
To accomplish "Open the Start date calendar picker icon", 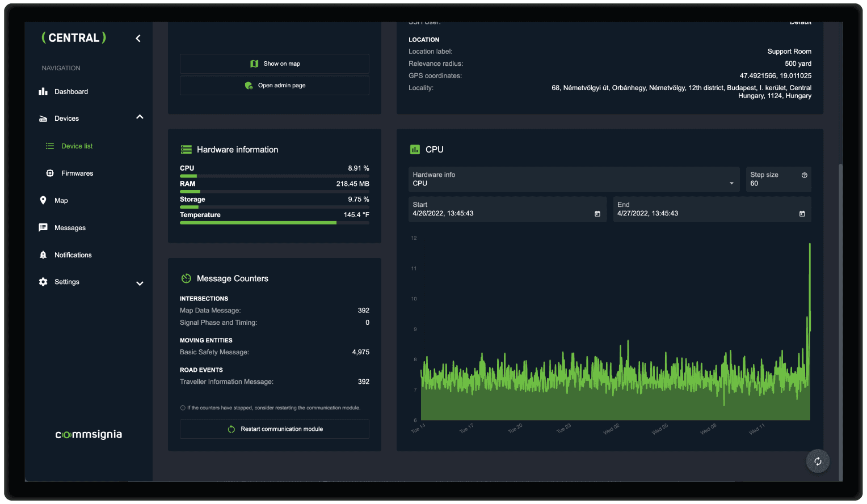I will (x=597, y=214).
